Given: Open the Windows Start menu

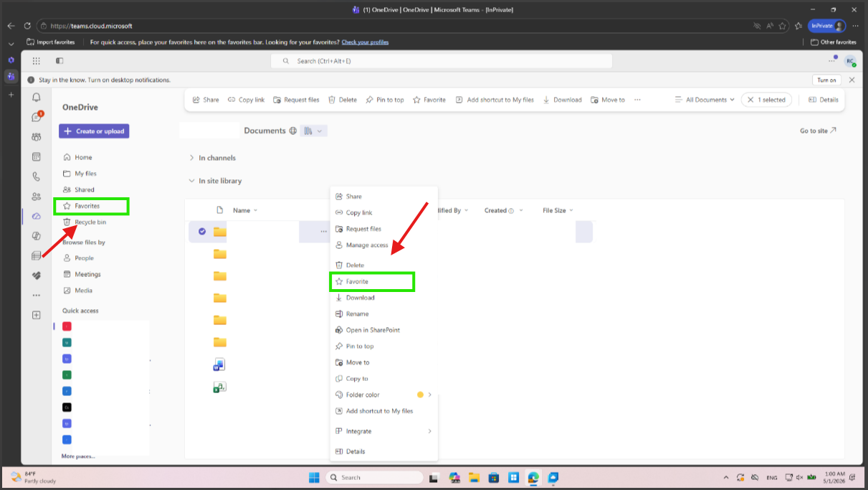Looking at the screenshot, I should coord(314,477).
